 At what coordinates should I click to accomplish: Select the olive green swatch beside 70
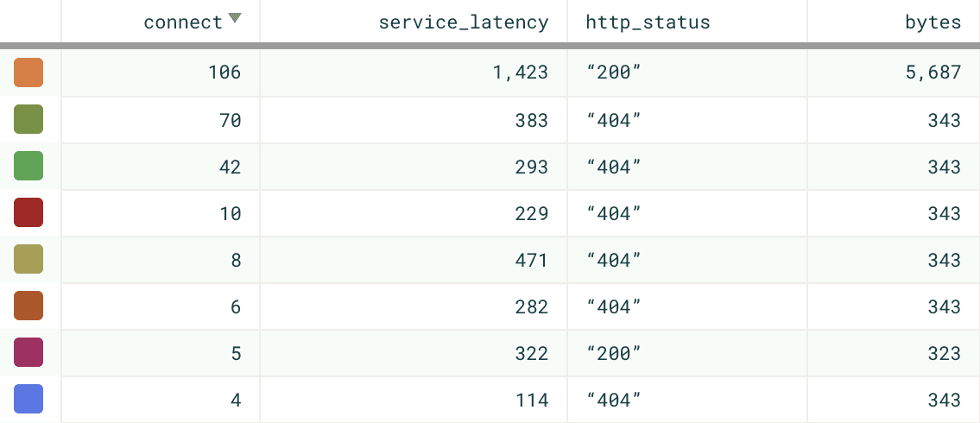28,120
